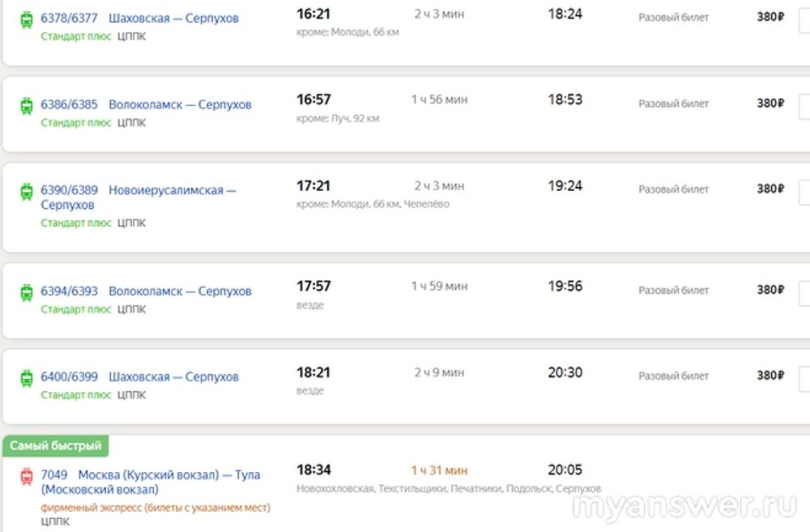Open the 6378/6377 Шаховская — Серпухов route
Screen dimensions: 810x532
point(140,19)
